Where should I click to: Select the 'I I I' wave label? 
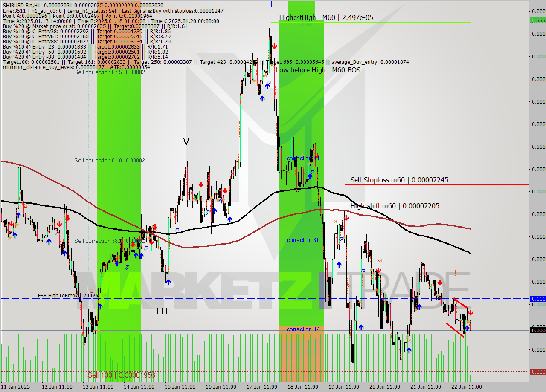point(162,311)
